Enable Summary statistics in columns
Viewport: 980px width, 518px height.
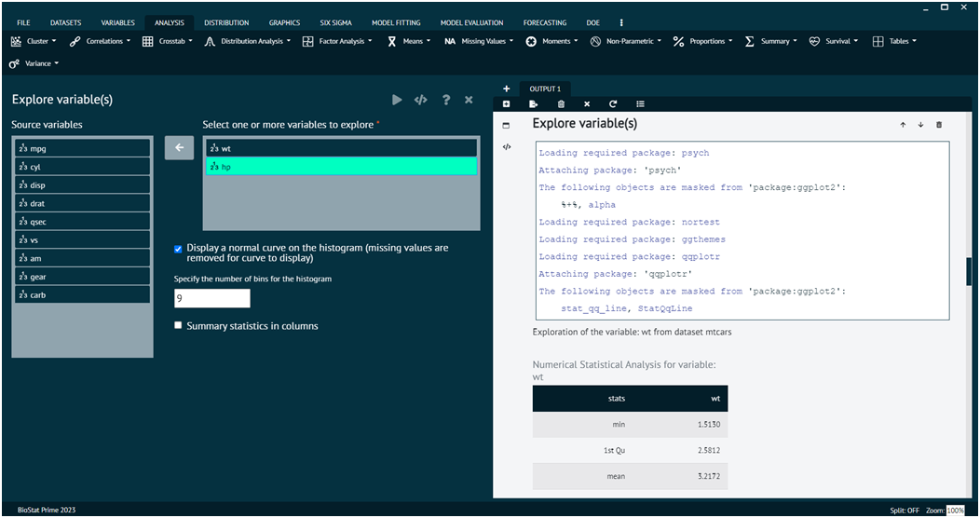pyautogui.click(x=178, y=325)
